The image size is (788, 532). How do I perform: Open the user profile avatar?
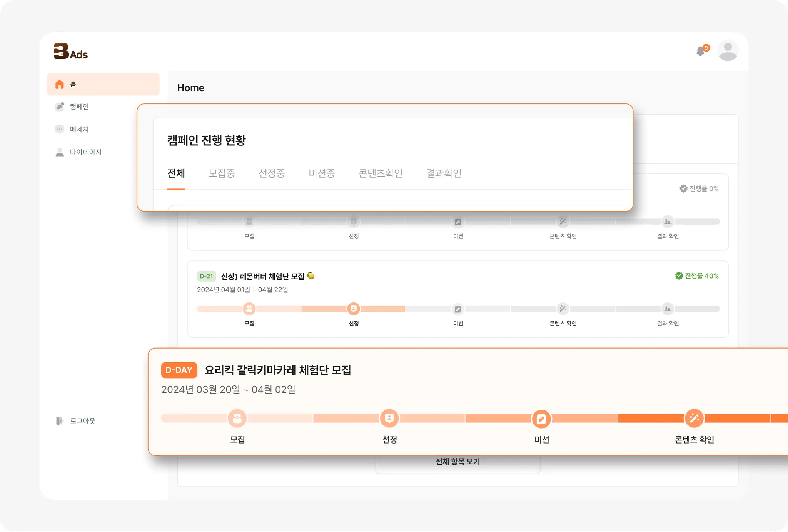point(728,50)
